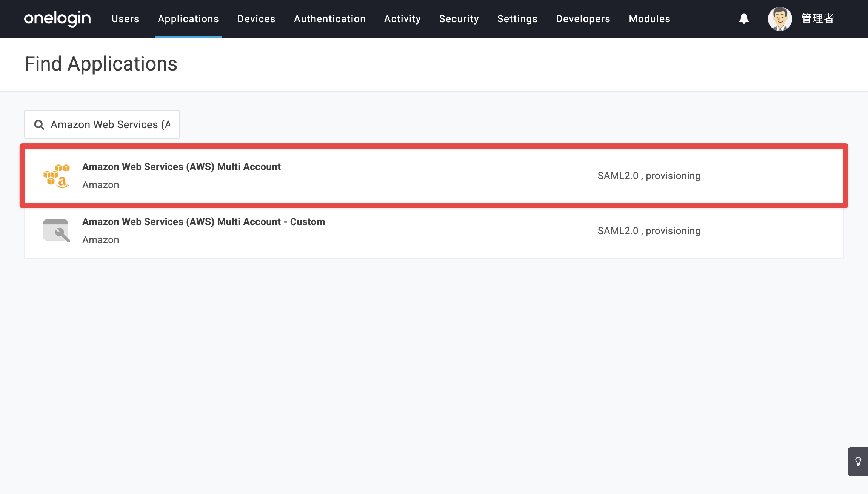868x494 pixels.
Task: Open the Activity menu
Action: 402,19
